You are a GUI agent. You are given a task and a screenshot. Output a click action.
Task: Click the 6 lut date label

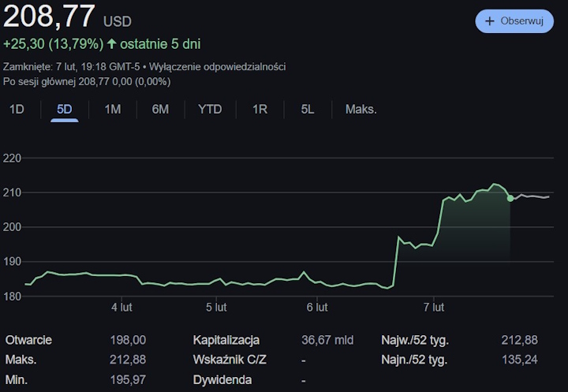[316, 307]
